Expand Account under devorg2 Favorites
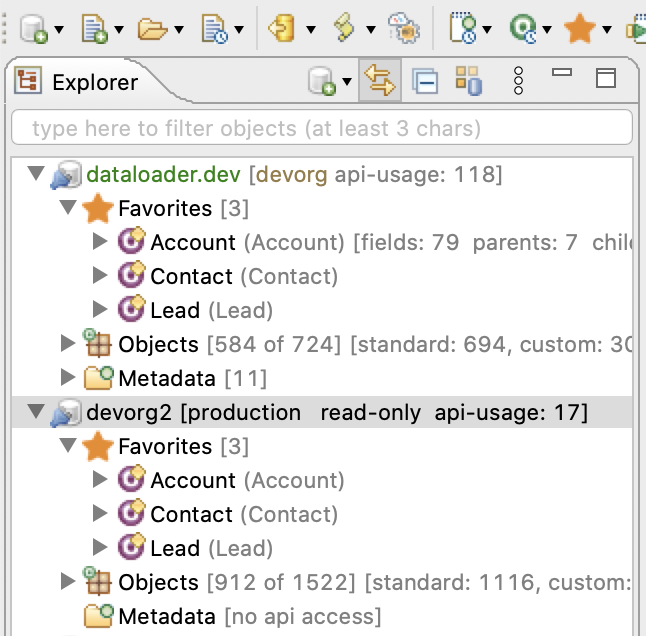This screenshot has width=646, height=636. click(100, 479)
